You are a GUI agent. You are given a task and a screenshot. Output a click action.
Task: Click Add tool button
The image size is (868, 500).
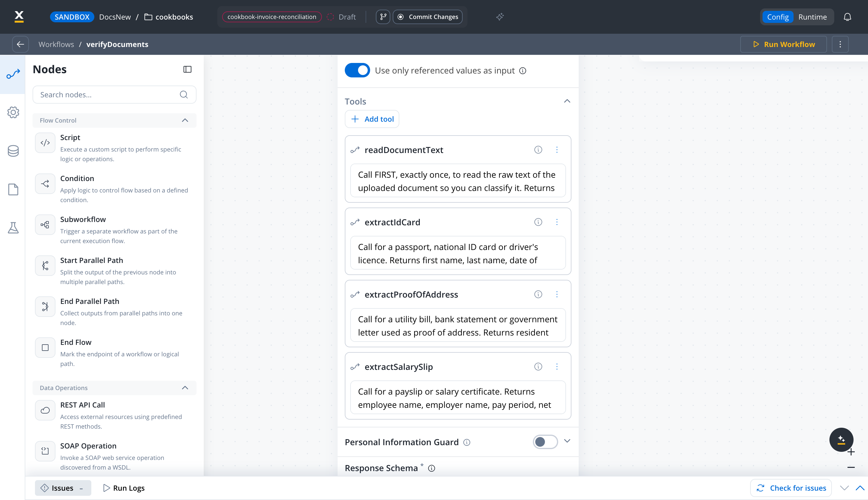[x=372, y=119]
